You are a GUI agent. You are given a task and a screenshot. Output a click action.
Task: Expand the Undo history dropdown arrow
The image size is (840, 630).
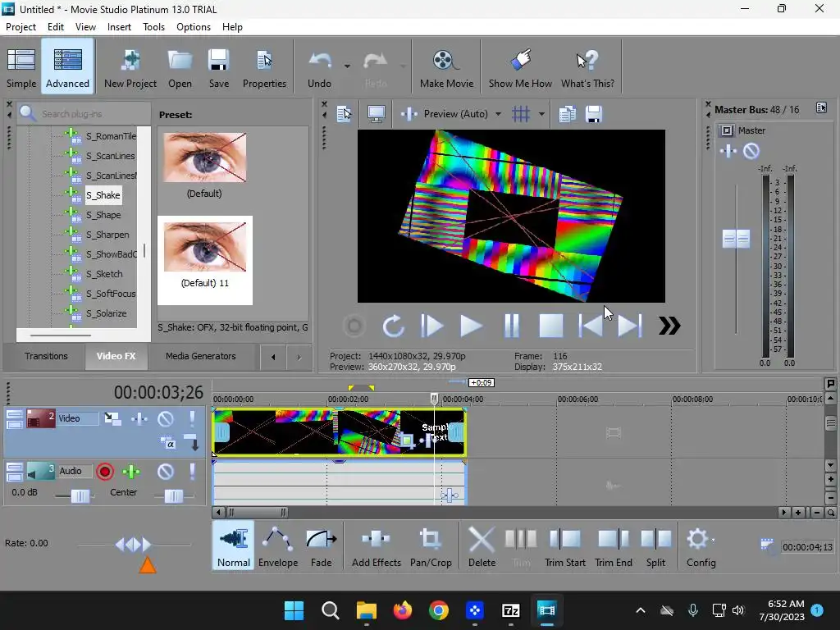(347, 66)
